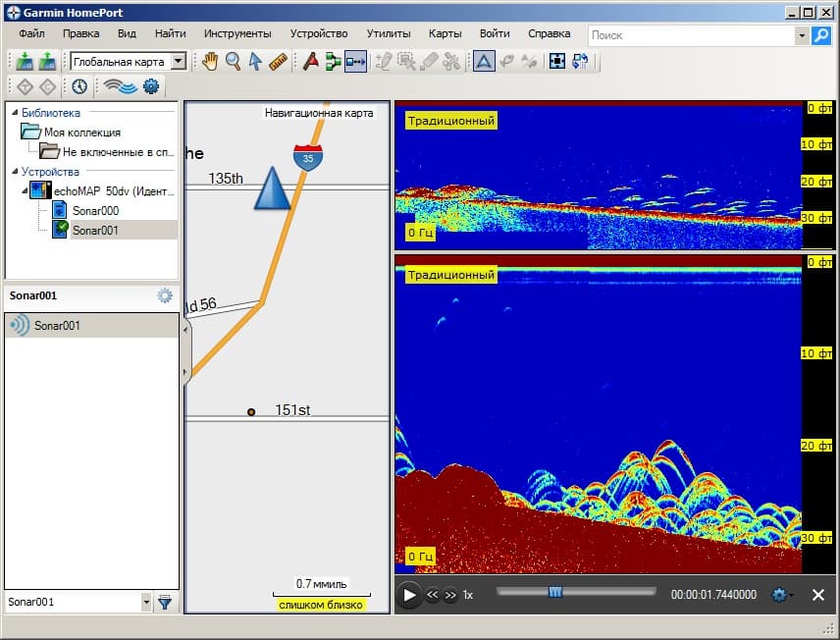Open the sonar waves toolbar icon

[x=120, y=85]
